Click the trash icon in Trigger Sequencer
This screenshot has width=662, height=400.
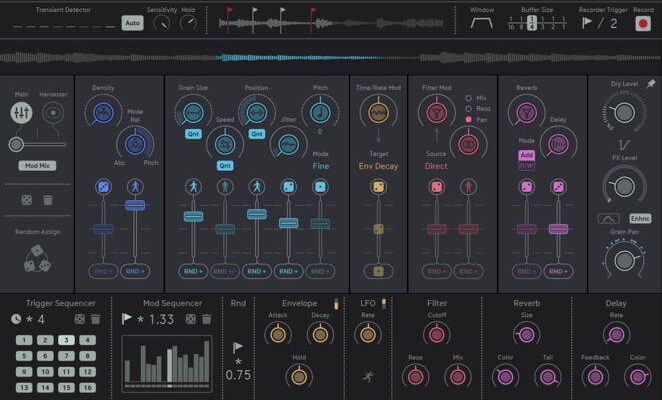pyautogui.click(x=95, y=318)
